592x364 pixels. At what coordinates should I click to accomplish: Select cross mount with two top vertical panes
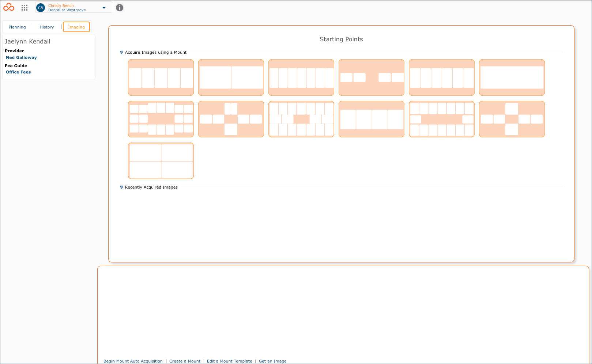pos(231,119)
